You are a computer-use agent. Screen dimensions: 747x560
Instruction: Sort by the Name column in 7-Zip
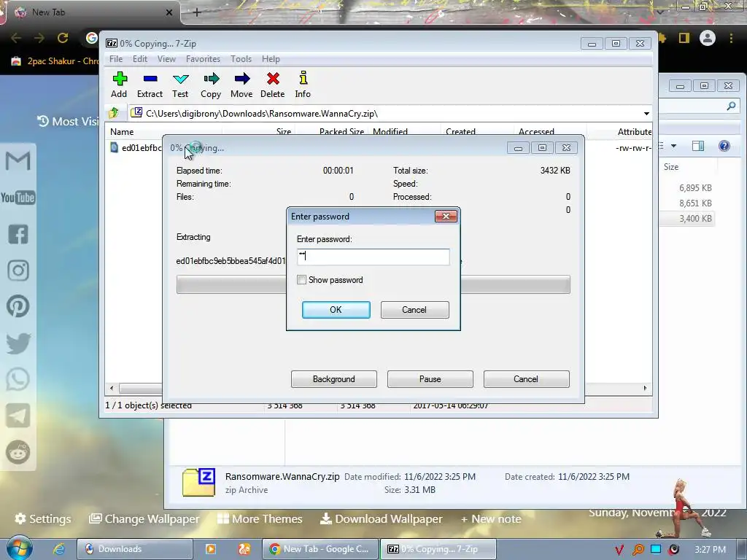164,132
